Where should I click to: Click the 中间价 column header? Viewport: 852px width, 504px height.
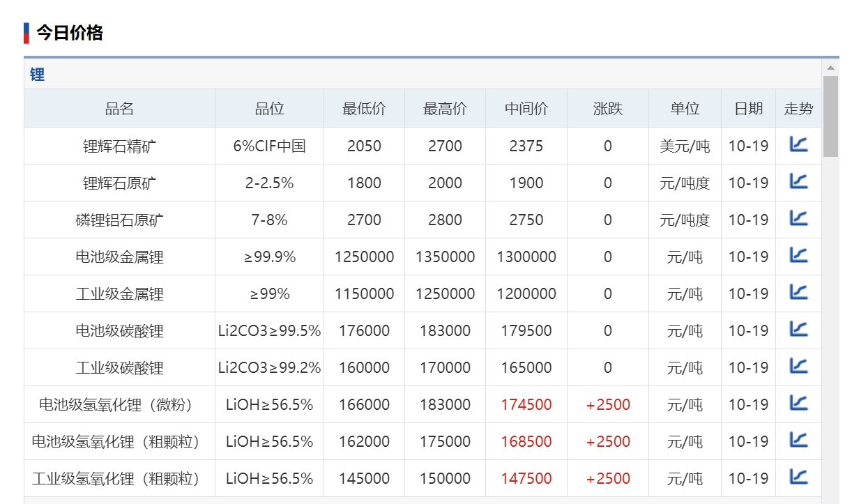point(526,109)
